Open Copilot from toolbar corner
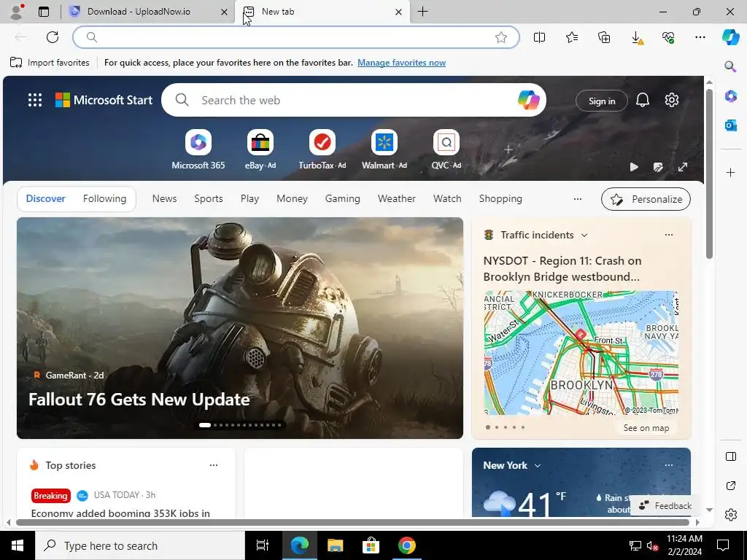The height and width of the screenshot is (560, 747). (x=730, y=37)
